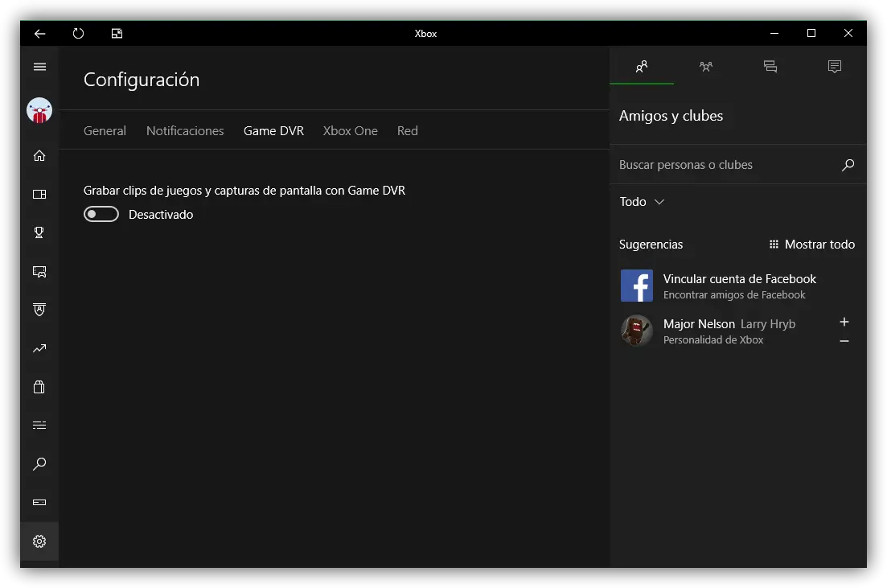
Task: Refresh the Xbox app view
Action: (78, 34)
